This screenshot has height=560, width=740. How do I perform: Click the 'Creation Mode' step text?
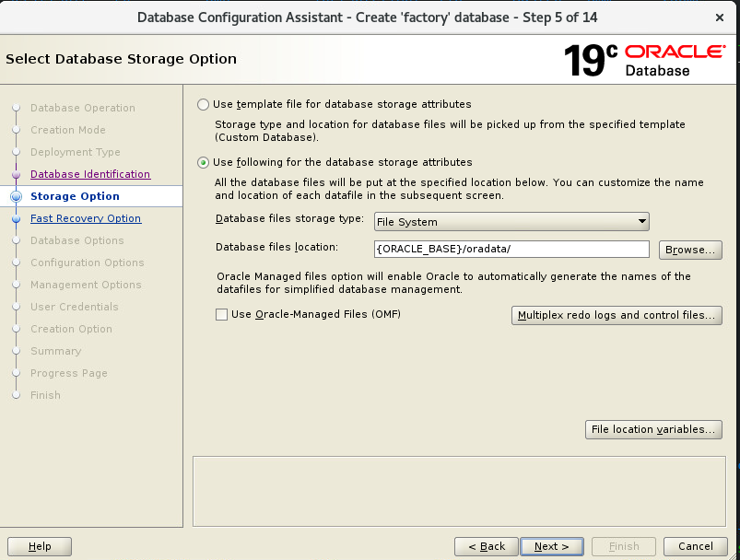point(68,130)
